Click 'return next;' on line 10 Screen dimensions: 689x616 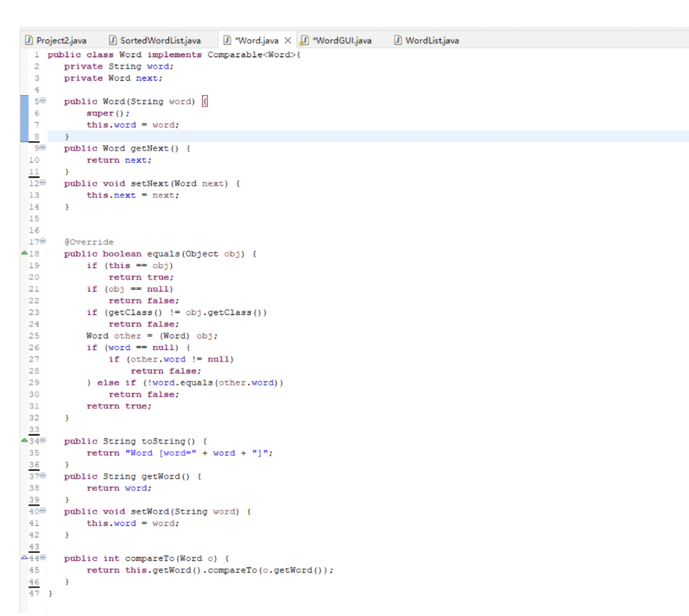119,160
